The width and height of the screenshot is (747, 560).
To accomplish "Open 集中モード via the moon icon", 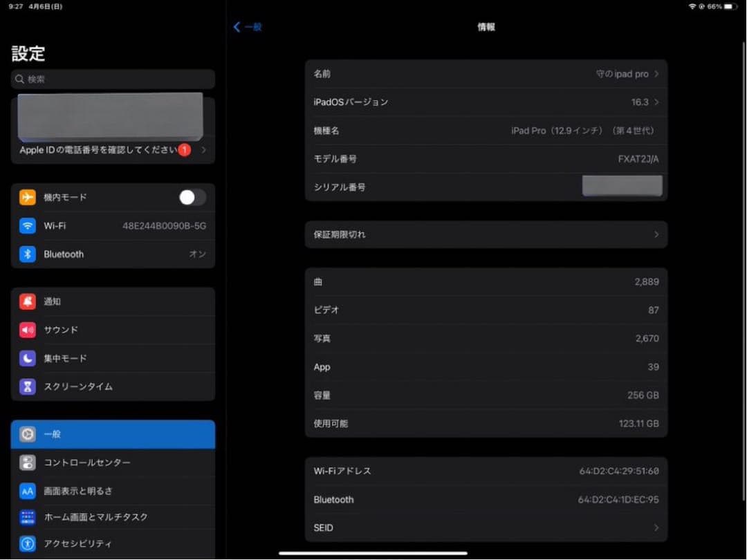I will click(x=26, y=358).
